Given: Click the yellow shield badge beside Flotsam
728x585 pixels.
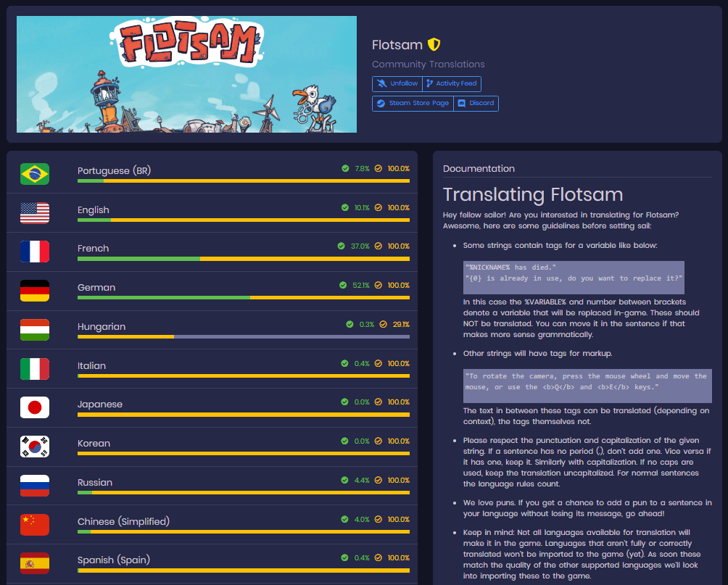Looking at the screenshot, I should pos(434,44).
